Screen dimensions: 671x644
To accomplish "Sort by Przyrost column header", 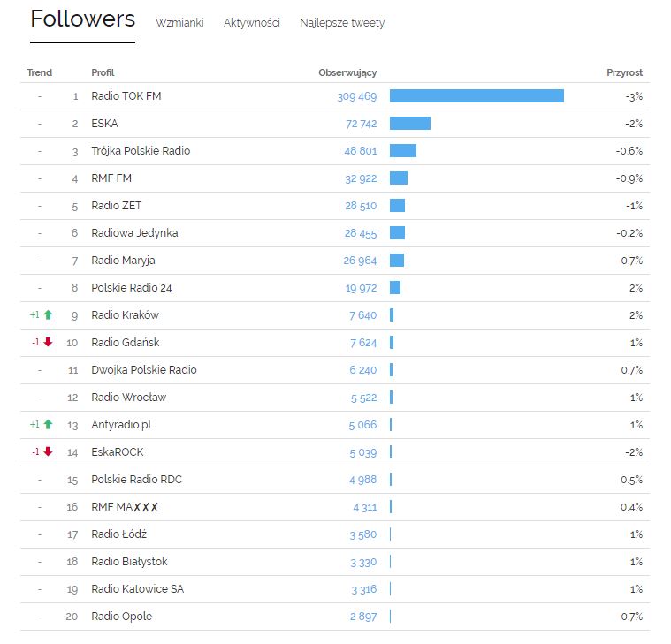I will click(624, 72).
